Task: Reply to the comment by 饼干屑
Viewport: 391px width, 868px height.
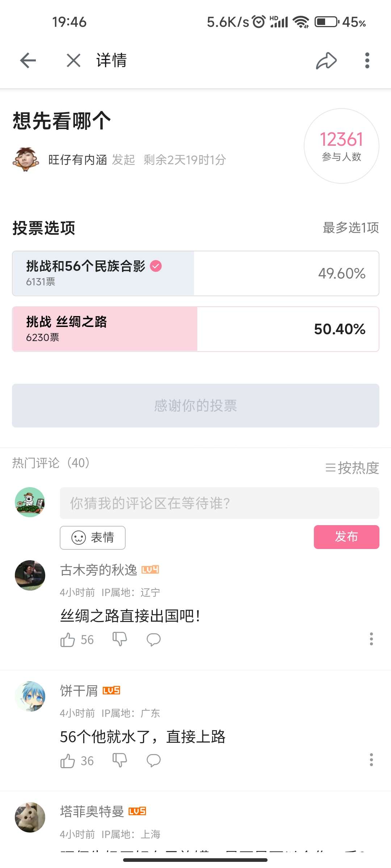Action: pyautogui.click(x=154, y=760)
